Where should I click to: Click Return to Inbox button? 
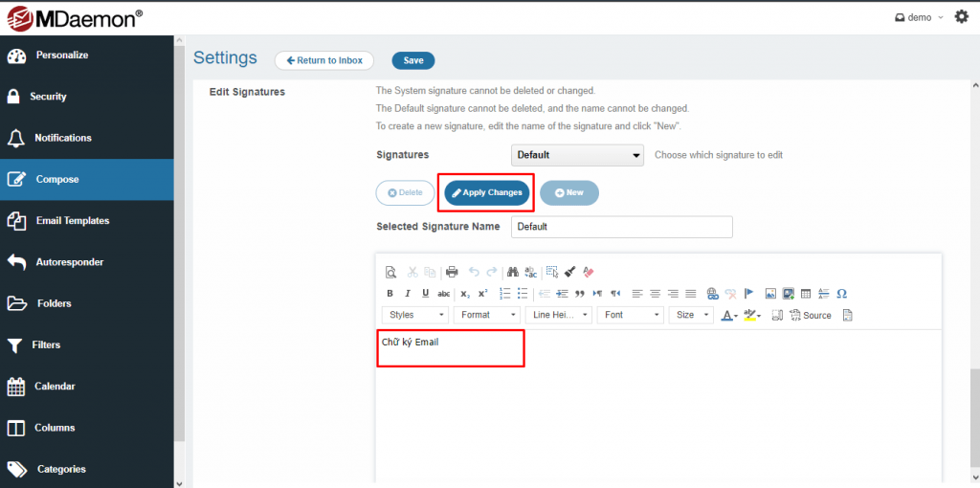click(323, 60)
